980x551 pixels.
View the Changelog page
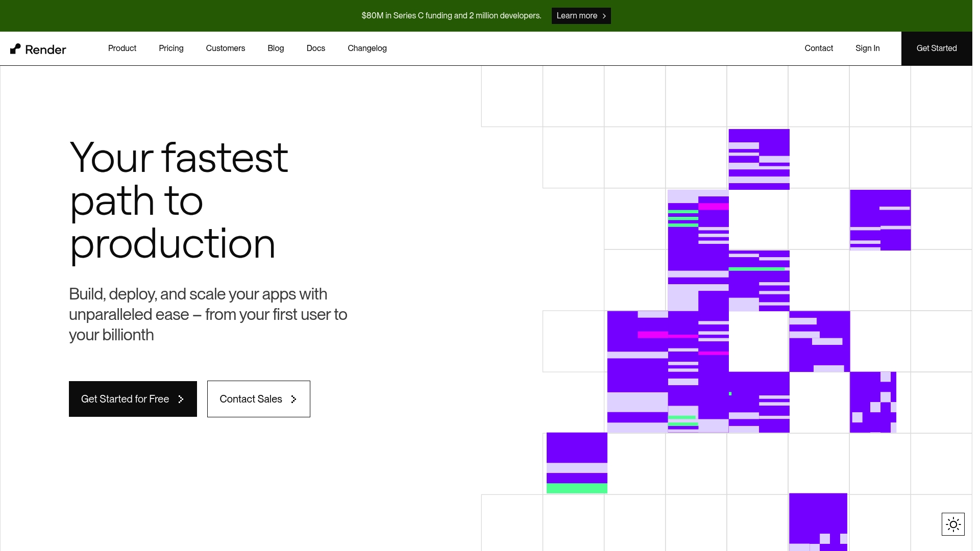[367, 48]
